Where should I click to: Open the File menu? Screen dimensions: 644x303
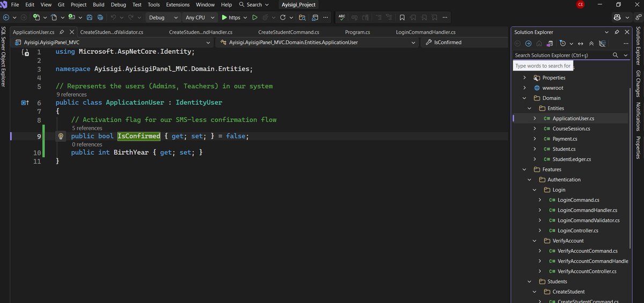coord(15,4)
